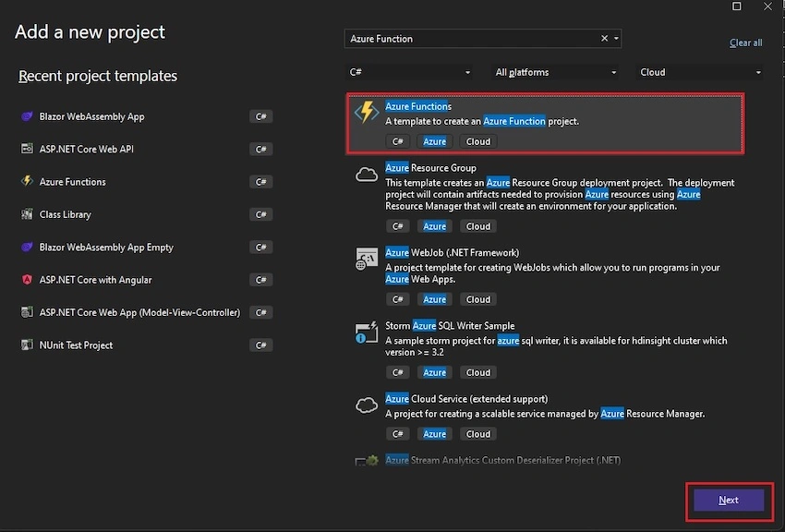Click the Azure Functions result lightning icon
Viewport: 785px width, 532px height.
367,112
